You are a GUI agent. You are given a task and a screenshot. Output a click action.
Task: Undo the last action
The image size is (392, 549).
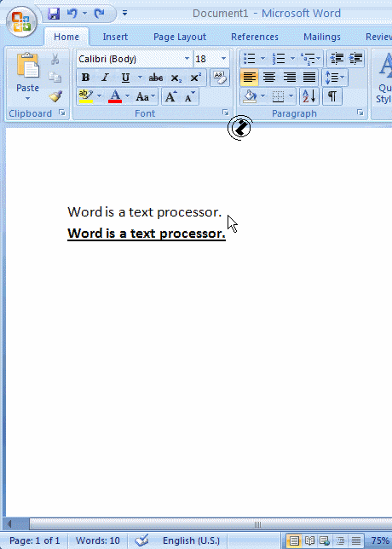72,14
